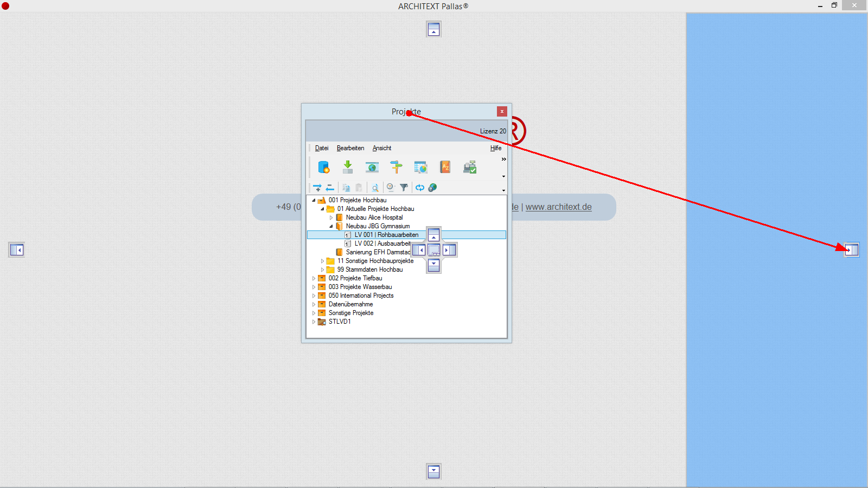Screen dimensions: 868x488
Task: Select the 003 Projekte Wasserbau entry
Action: [360, 287]
